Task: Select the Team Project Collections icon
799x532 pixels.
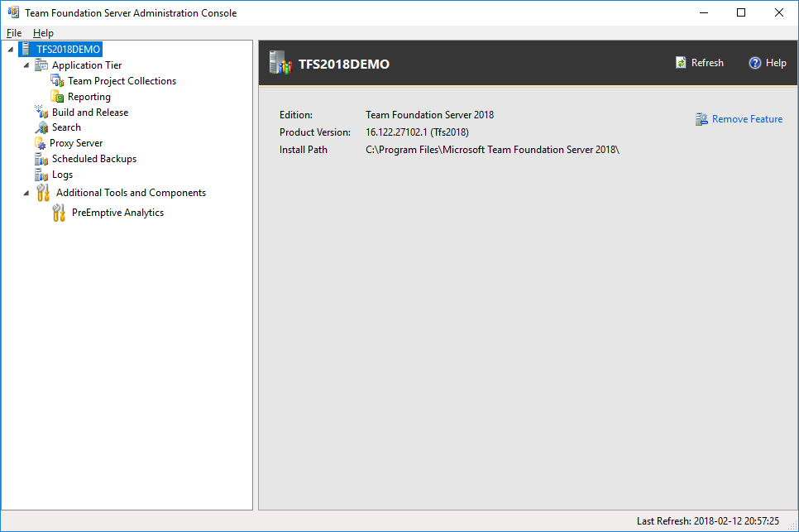Action: 57,80
